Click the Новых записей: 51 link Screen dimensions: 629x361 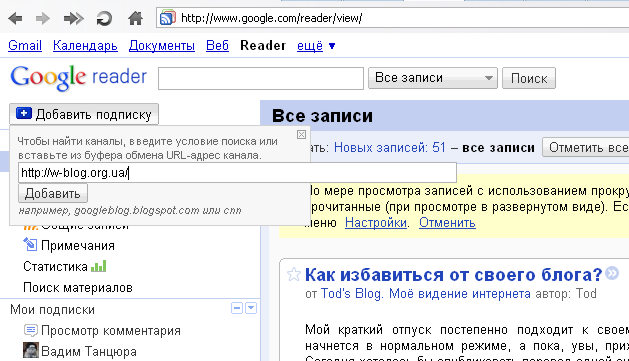tap(390, 148)
